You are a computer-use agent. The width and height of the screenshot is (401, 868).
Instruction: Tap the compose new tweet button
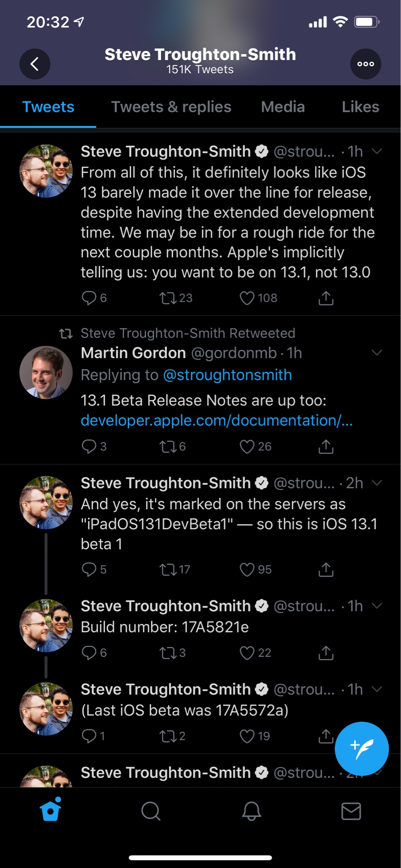[x=361, y=748]
